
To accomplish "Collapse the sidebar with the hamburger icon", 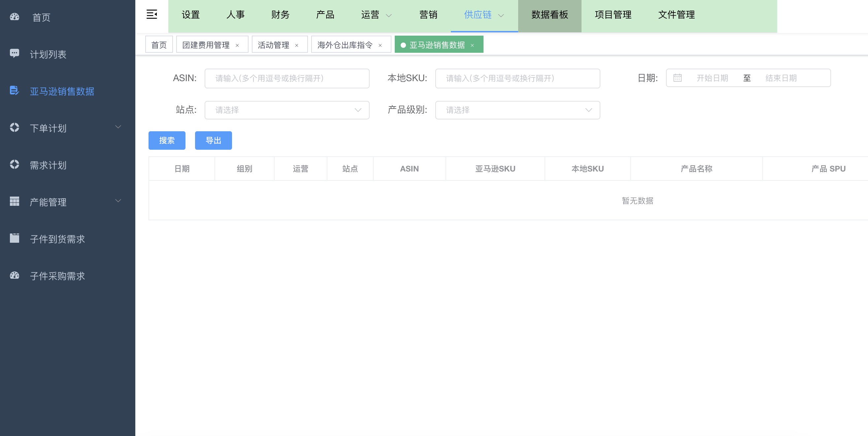I will point(151,15).
